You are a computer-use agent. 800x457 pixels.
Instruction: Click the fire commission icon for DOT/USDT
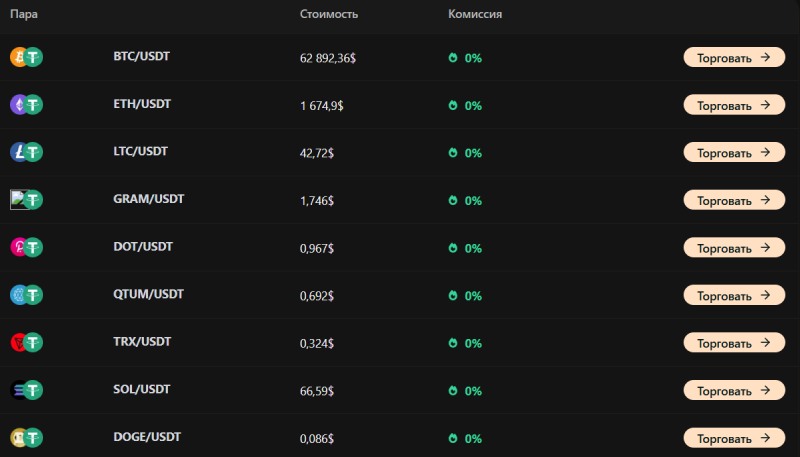[453, 248]
